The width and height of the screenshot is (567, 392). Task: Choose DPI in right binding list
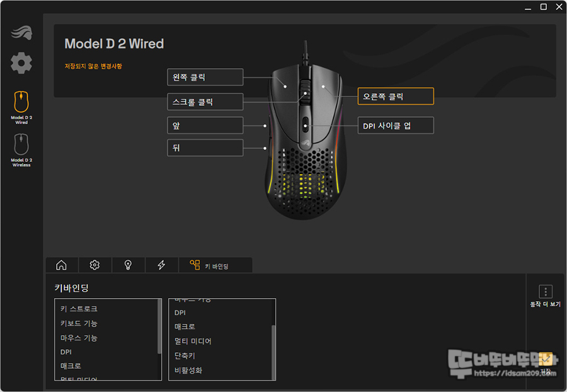180,313
